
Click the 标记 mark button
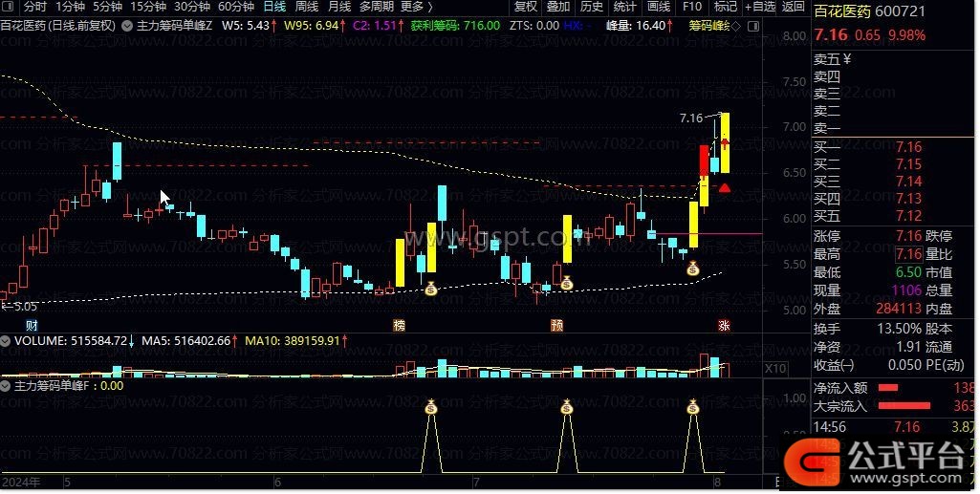(x=725, y=7)
